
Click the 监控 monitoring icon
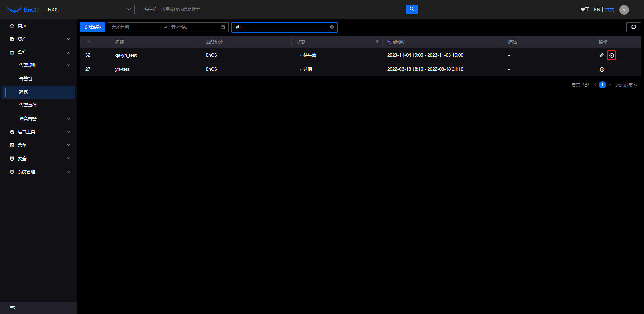coord(12,52)
